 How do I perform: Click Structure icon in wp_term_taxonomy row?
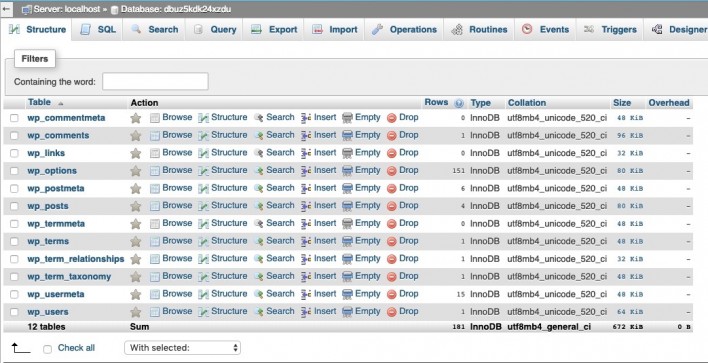point(204,277)
